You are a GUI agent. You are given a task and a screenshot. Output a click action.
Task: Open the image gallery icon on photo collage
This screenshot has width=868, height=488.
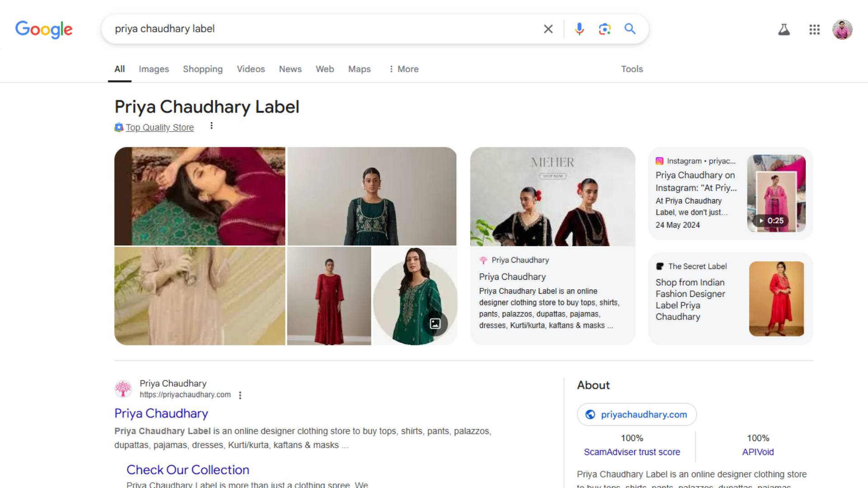(x=435, y=324)
